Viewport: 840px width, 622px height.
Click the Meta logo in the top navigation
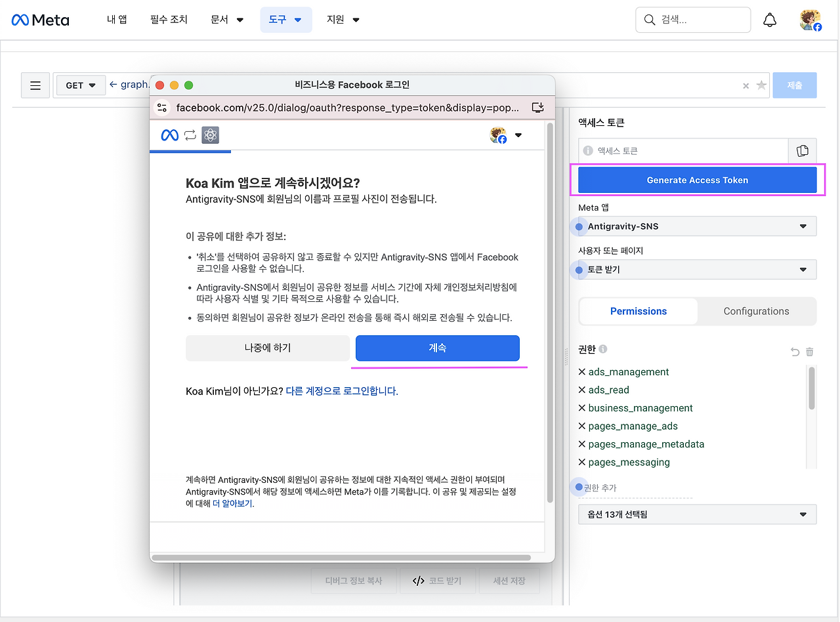coord(40,20)
